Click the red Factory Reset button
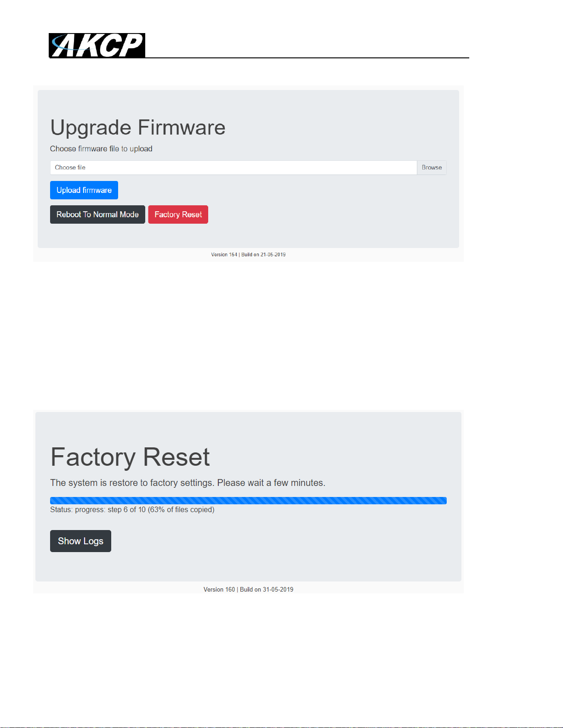The image size is (563, 728). tap(178, 214)
